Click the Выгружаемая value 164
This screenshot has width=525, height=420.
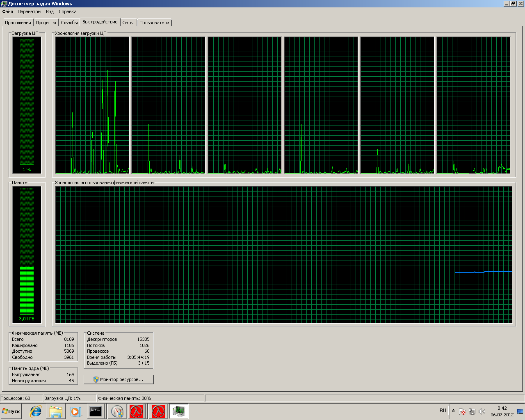[70, 374]
